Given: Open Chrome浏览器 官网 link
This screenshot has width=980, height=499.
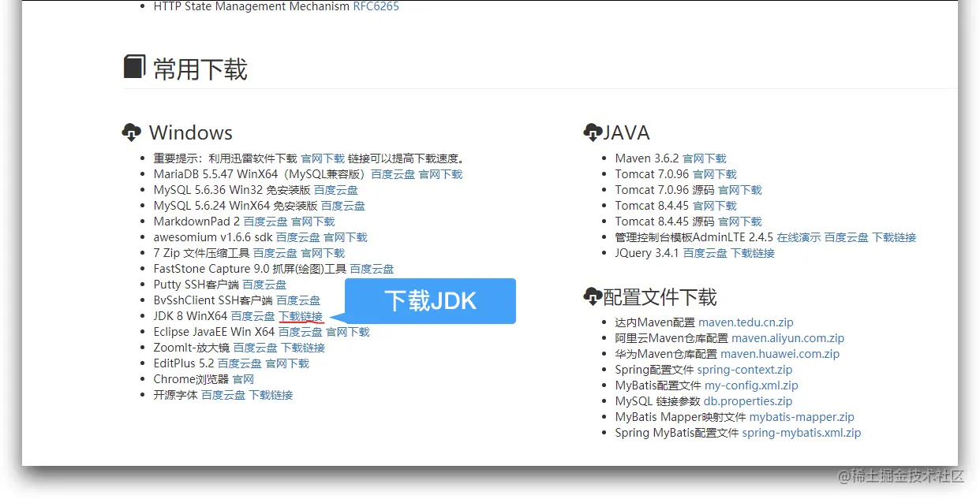Looking at the screenshot, I should tap(243, 379).
